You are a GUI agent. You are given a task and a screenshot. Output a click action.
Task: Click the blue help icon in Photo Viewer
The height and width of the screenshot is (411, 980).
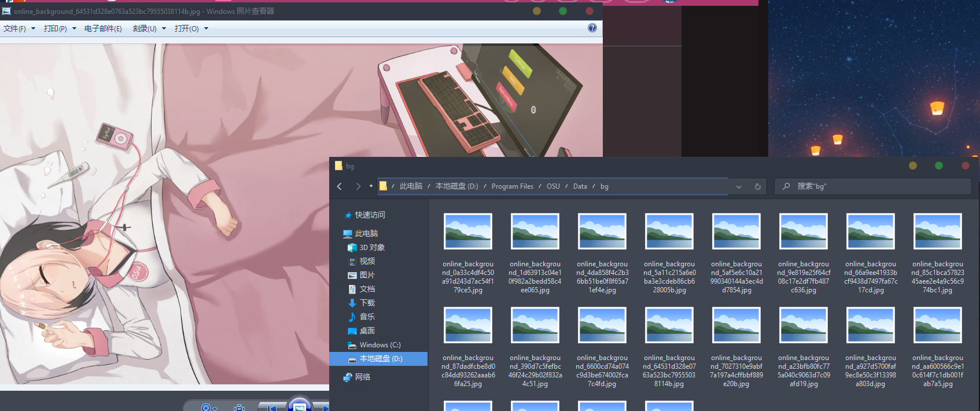tap(592, 28)
